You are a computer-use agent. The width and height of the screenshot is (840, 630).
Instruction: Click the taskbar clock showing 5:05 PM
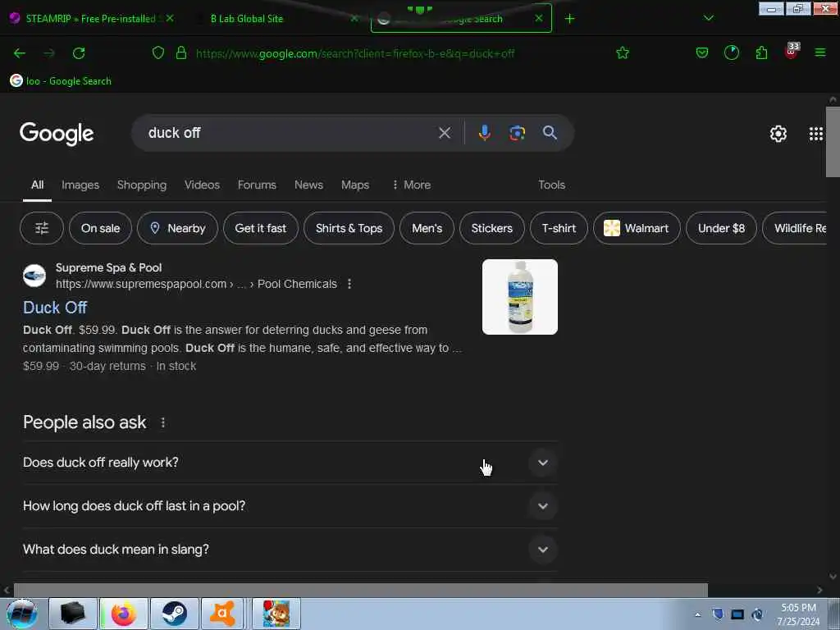(x=798, y=614)
